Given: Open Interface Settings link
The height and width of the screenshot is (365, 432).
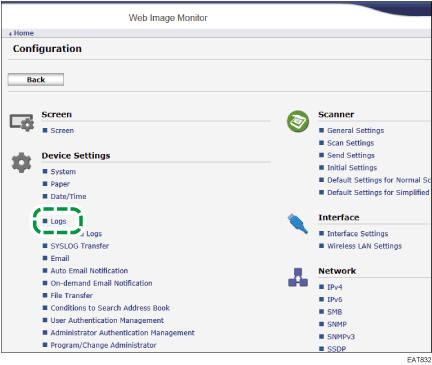Looking at the screenshot, I should click(357, 234).
